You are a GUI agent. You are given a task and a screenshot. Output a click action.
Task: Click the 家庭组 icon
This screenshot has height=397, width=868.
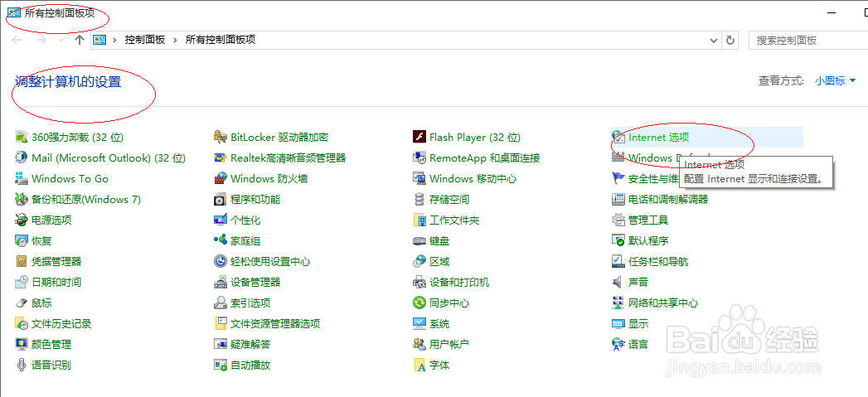221,241
